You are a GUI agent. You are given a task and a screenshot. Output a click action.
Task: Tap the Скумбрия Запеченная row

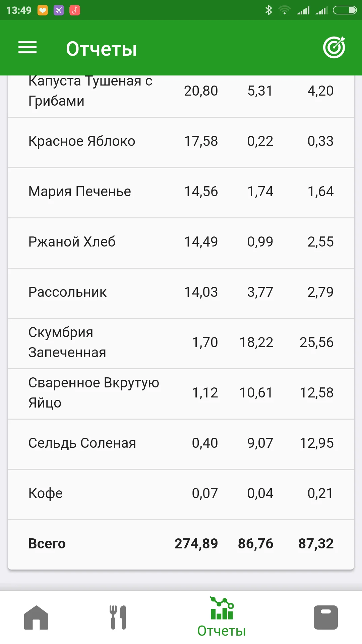tap(181, 343)
